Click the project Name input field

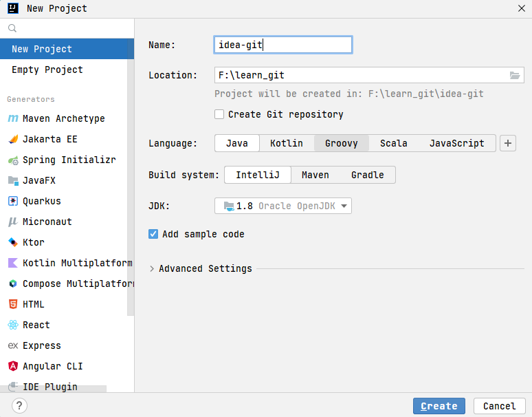(283, 45)
